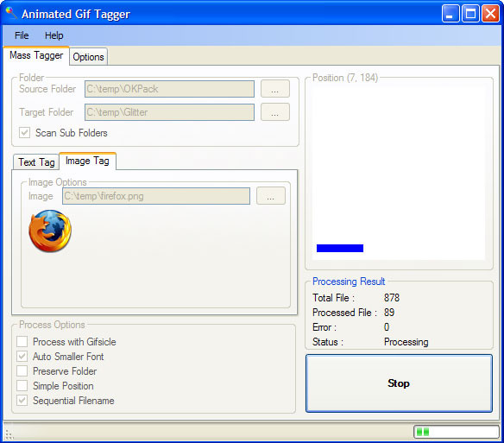Click the Target Folder path field
Viewport: 504px width, 443px height.
[x=169, y=112]
